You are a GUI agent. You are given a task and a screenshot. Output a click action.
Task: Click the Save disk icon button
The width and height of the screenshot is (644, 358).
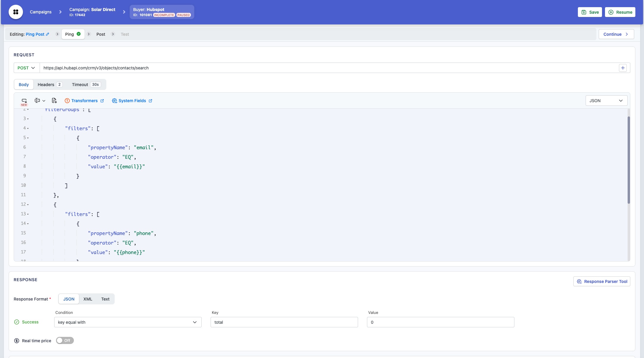tap(589, 12)
